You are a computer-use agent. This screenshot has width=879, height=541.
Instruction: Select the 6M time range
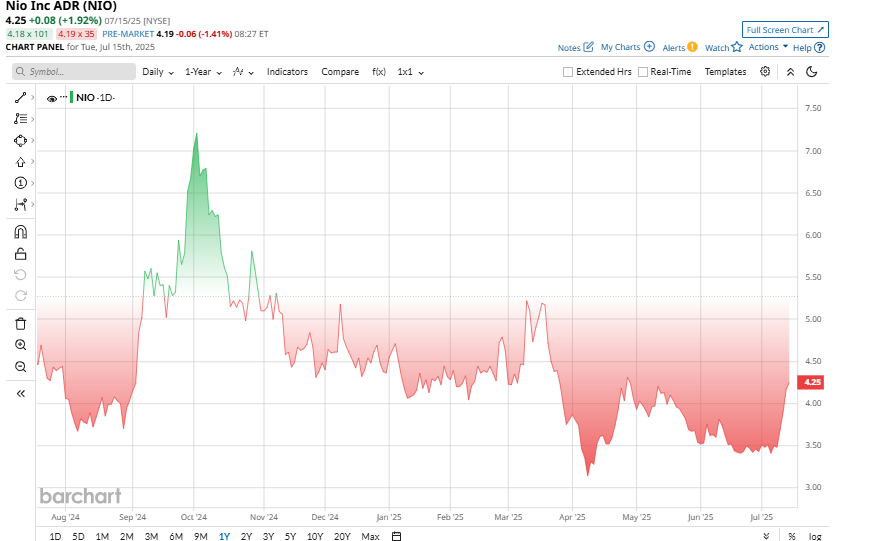point(176,537)
